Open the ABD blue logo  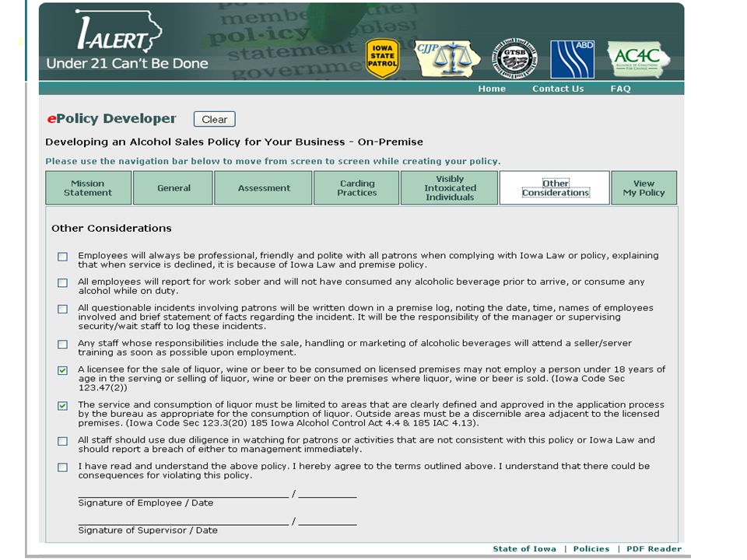point(572,60)
